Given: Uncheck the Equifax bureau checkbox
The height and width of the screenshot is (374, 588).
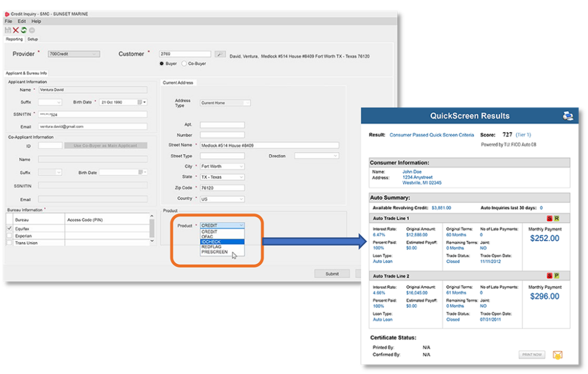Looking at the screenshot, I should pos(9,228).
